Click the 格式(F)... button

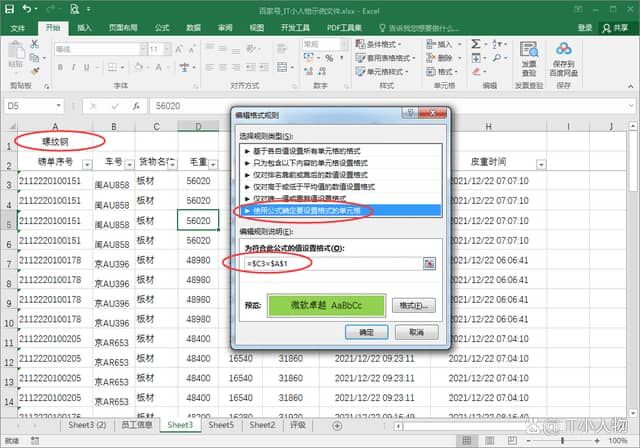(413, 305)
